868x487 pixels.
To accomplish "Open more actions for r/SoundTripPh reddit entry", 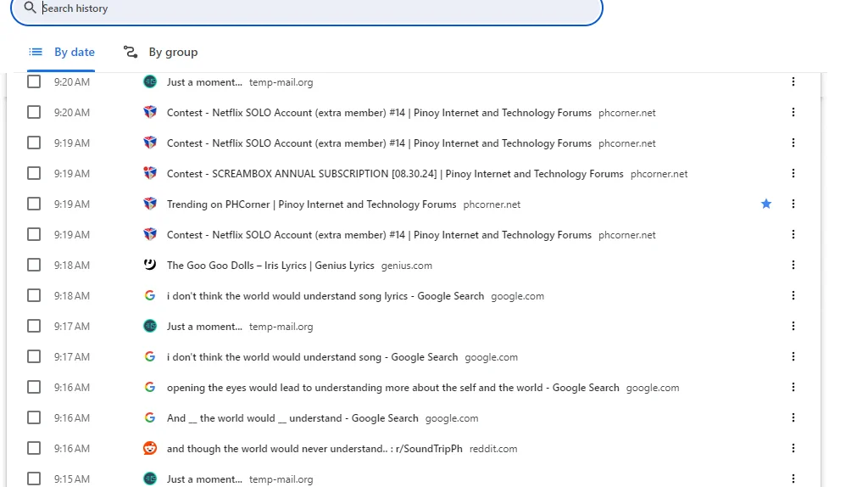I will (793, 448).
